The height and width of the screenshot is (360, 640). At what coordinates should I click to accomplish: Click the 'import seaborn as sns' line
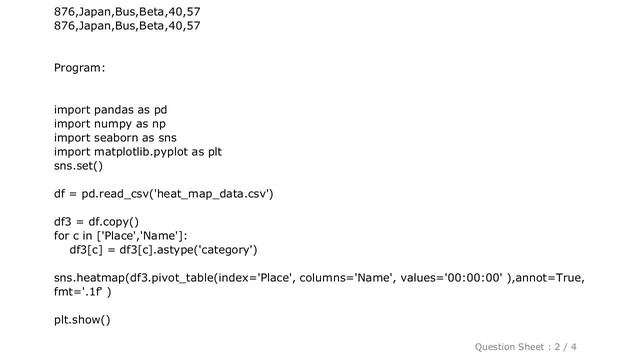click(115, 138)
